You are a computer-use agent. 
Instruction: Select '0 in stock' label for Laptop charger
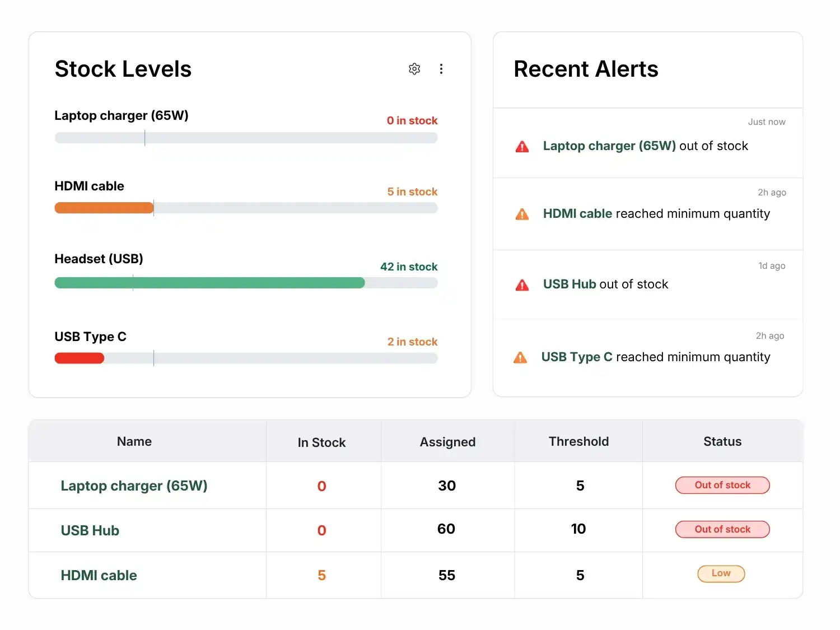(x=412, y=120)
